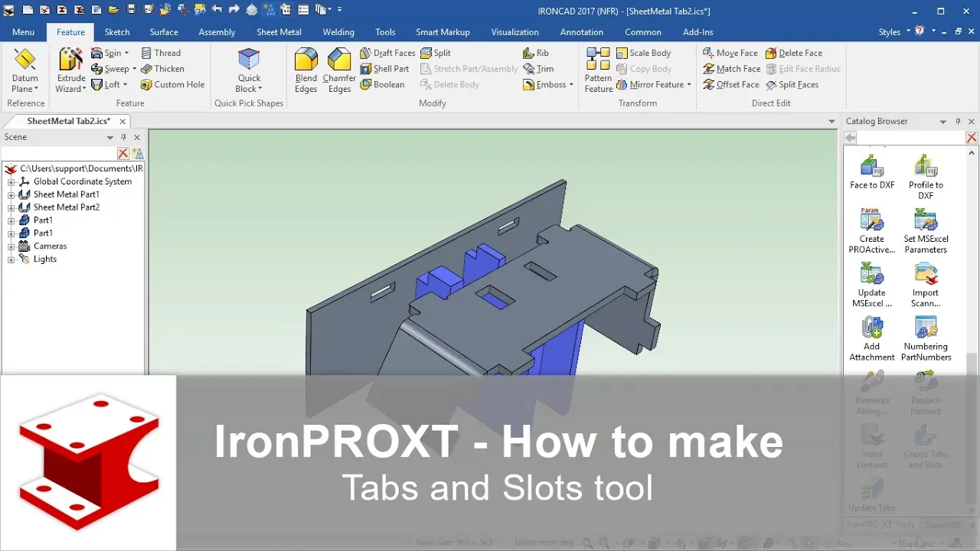Image resolution: width=980 pixels, height=551 pixels.
Task: Open the Assembly ribbon tab
Action: (x=217, y=32)
